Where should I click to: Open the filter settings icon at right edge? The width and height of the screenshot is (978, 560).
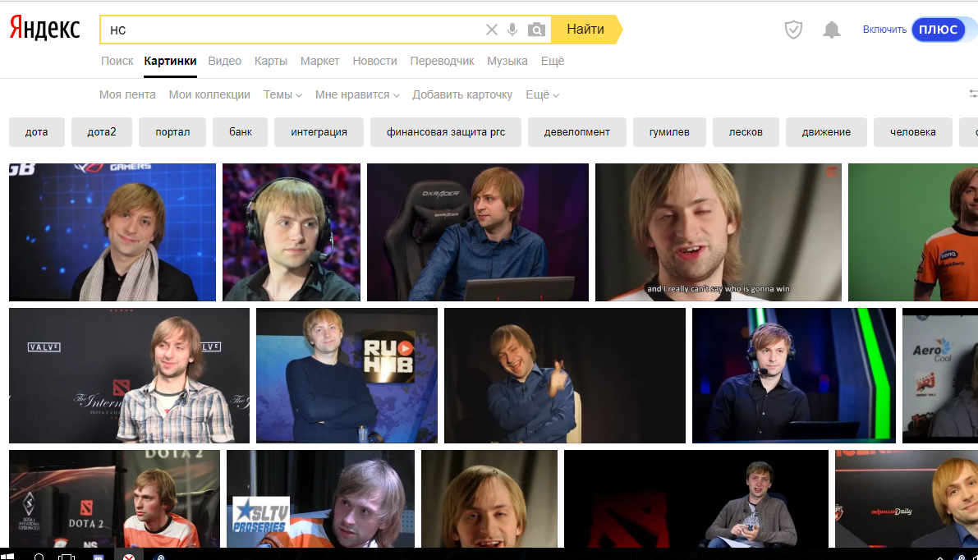[x=973, y=94]
